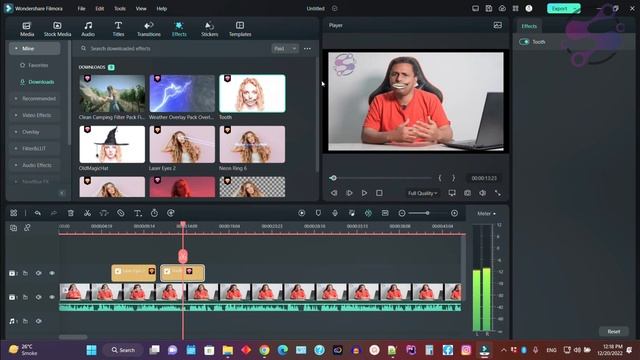Open the player snapshot image icon
The width and height of the screenshot is (640, 360).
pyautogui.click(x=498, y=25)
